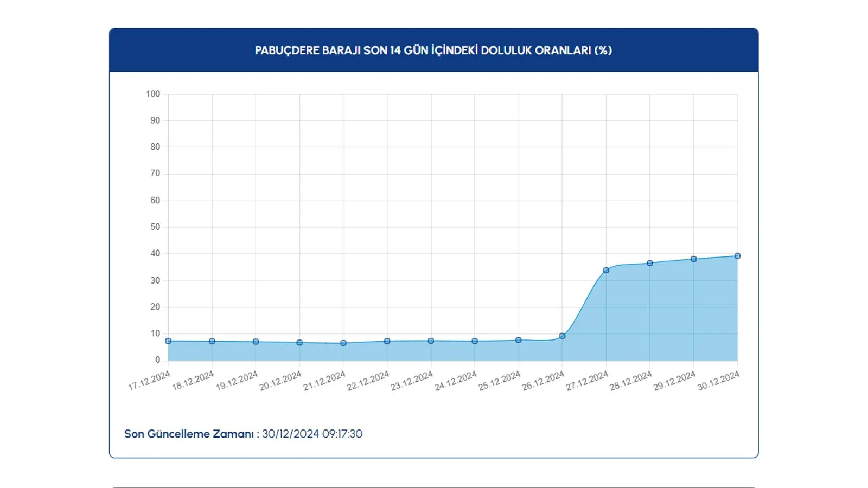Click the x-axis label '29.12.2024'
The width and height of the screenshot is (868, 488).
(675, 381)
